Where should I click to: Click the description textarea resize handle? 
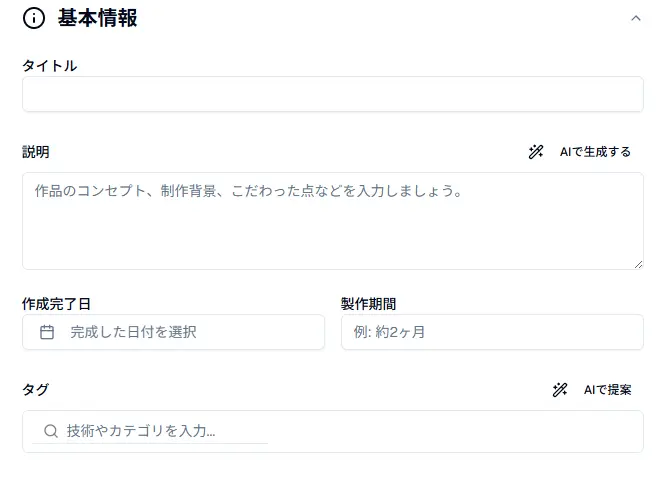(637, 263)
